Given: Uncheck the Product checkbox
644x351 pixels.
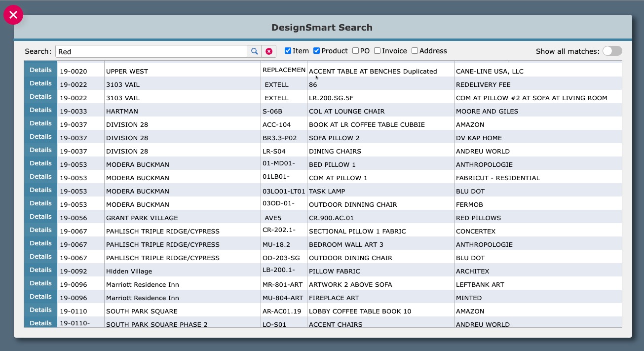Looking at the screenshot, I should 316,51.
